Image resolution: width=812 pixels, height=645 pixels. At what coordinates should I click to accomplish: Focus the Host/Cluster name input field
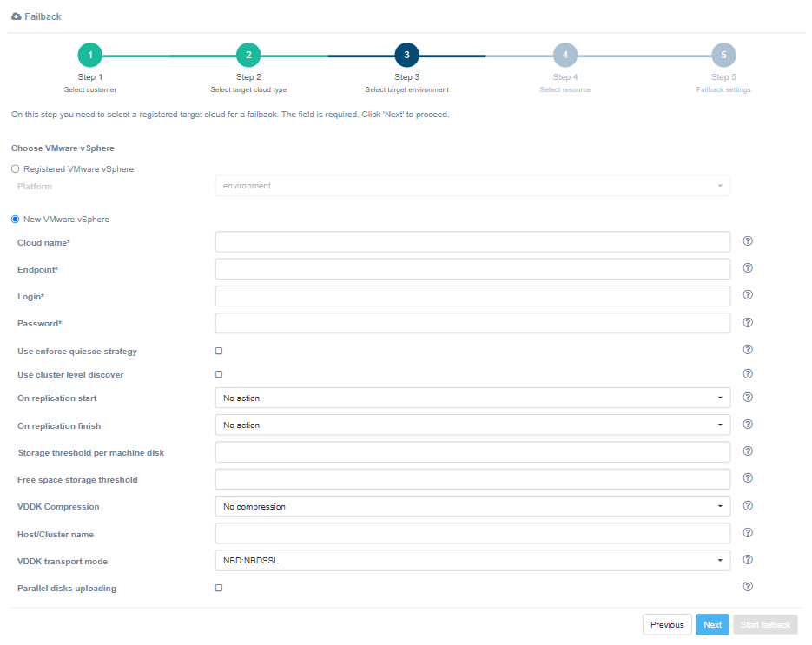[x=472, y=533]
